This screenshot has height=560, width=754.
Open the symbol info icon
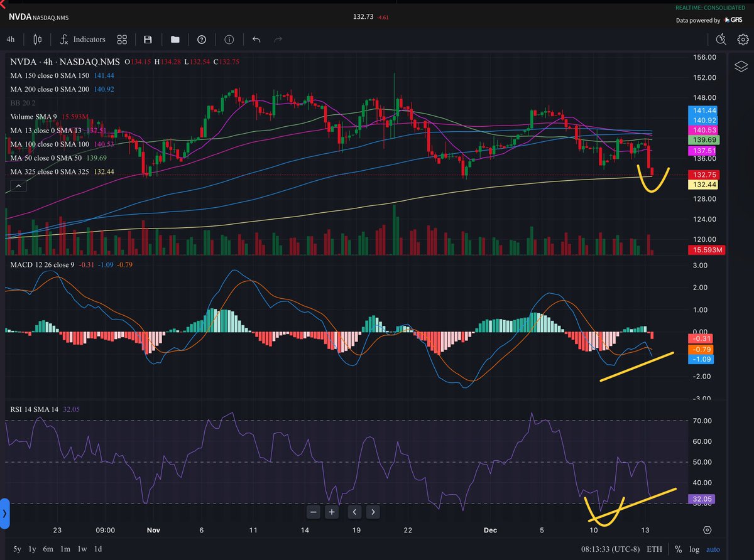click(x=229, y=40)
